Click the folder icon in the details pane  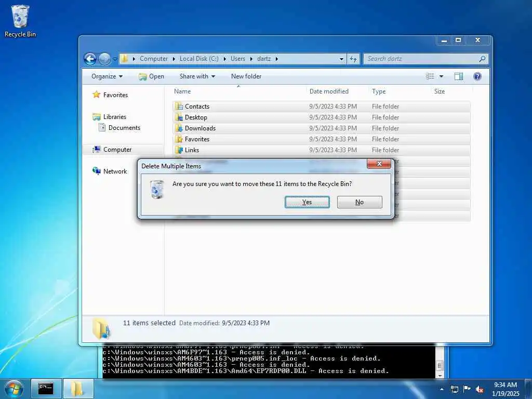(x=101, y=328)
